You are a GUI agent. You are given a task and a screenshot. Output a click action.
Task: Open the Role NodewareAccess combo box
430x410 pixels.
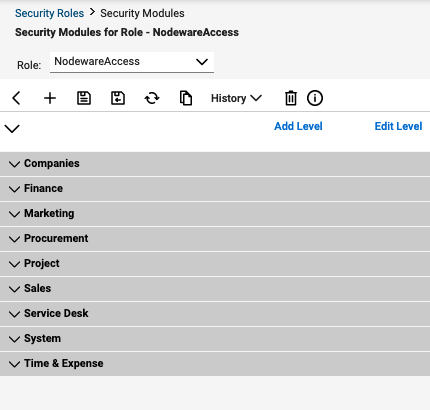132,62
